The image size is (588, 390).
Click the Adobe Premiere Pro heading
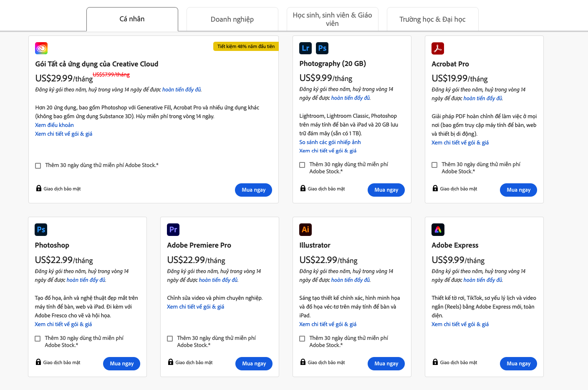[199, 245]
